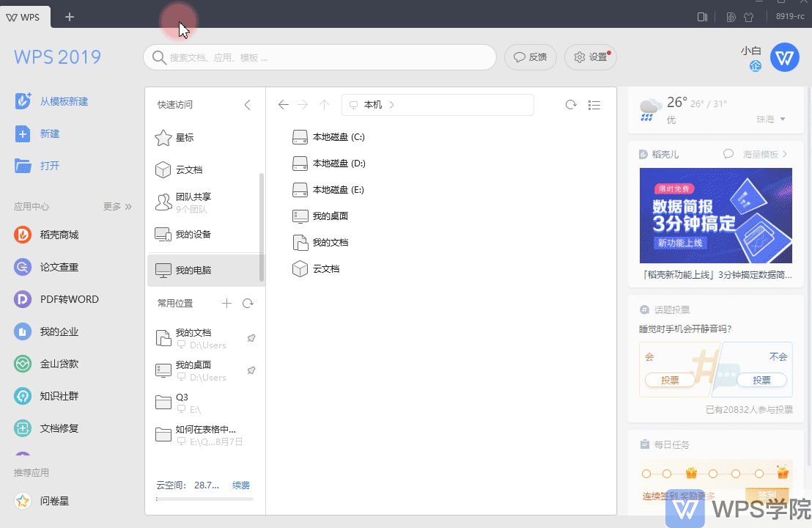Open 论文查重 app
The image size is (812, 528).
coord(47,267)
